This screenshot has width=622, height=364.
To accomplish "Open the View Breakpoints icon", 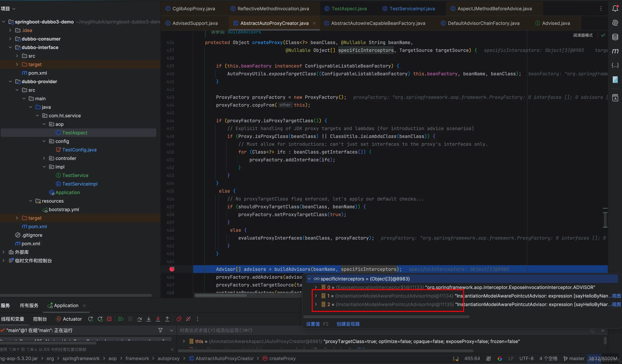I will [179, 319].
